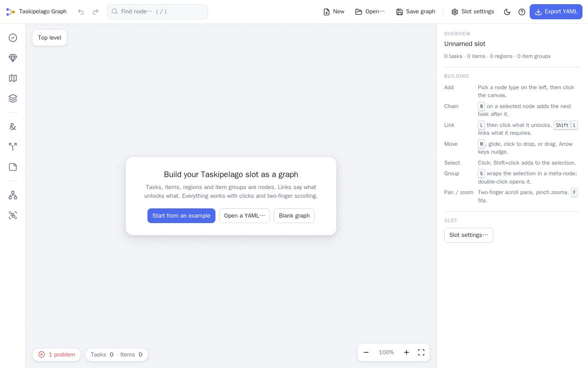Click the Find node search field
The height and width of the screenshot is (368, 588).
158,11
